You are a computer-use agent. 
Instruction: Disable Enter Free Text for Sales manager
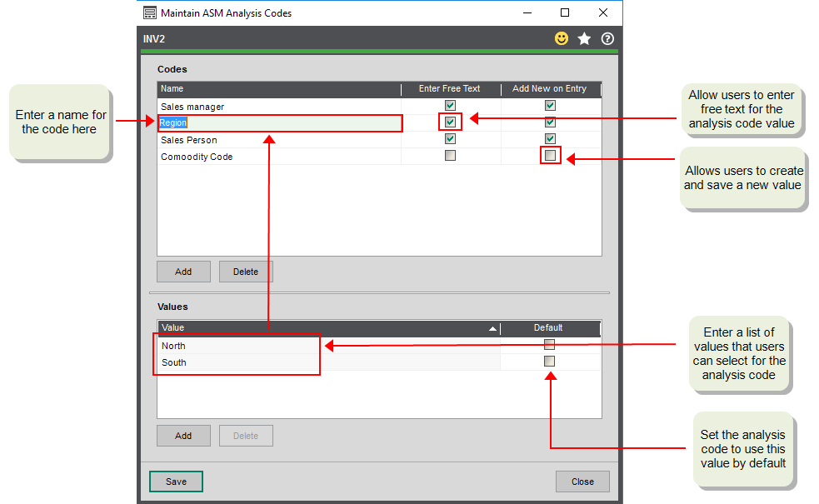tap(449, 105)
